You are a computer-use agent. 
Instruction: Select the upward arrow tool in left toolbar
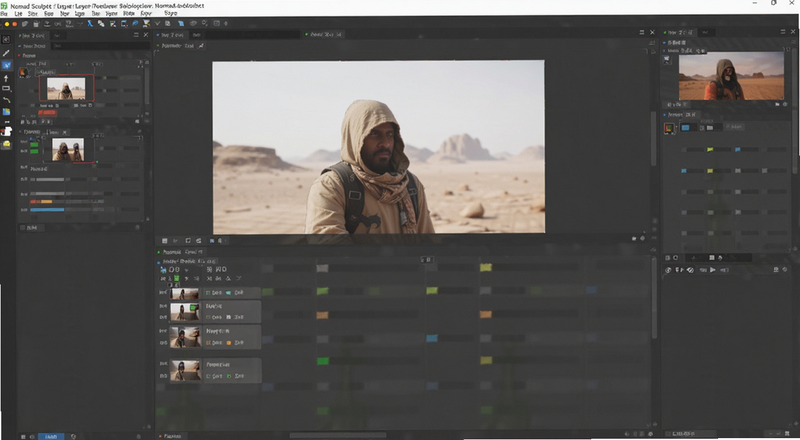pos(6,78)
